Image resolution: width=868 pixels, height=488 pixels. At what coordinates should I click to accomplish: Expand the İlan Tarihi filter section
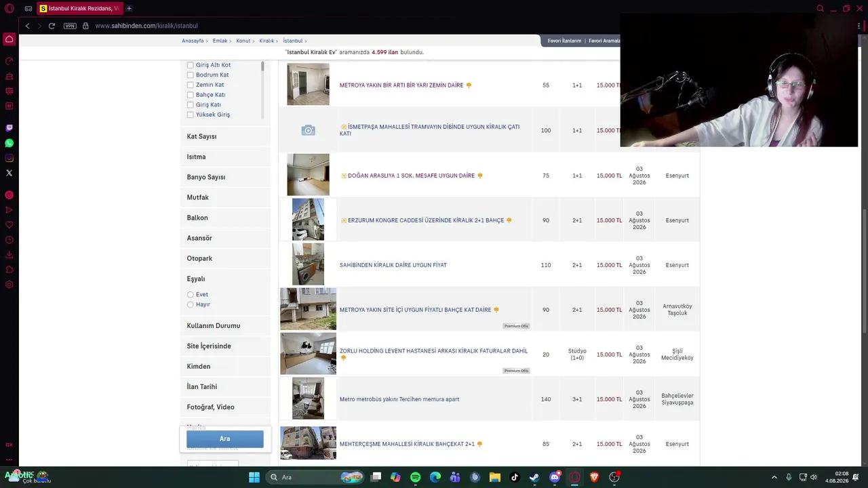tap(225, 387)
